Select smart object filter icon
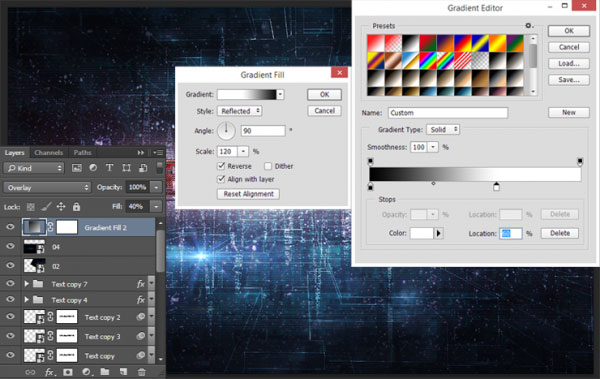The image size is (600, 379). click(143, 168)
